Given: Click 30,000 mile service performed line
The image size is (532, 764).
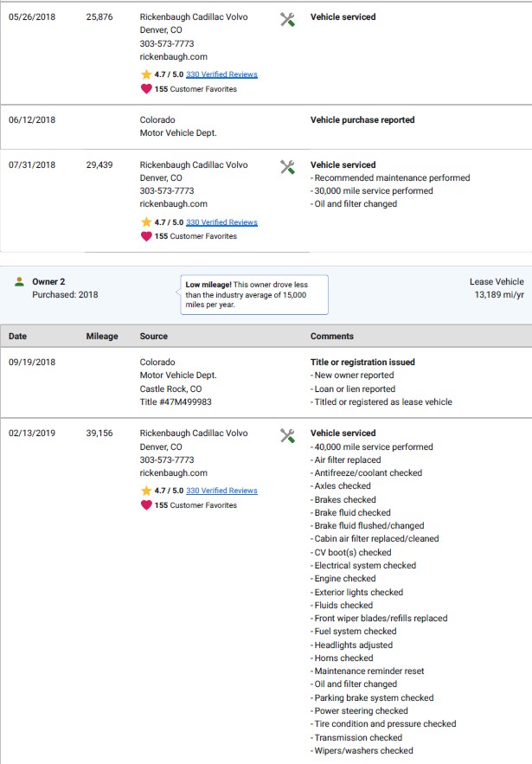Looking at the screenshot, I should (372, 190).
